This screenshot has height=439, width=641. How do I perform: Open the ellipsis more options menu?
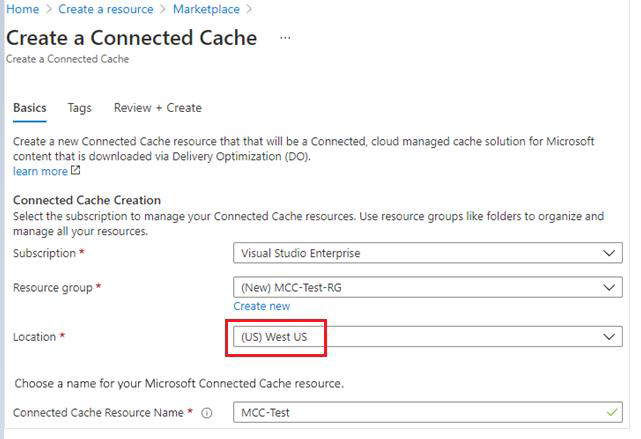(x=285, y=38)
